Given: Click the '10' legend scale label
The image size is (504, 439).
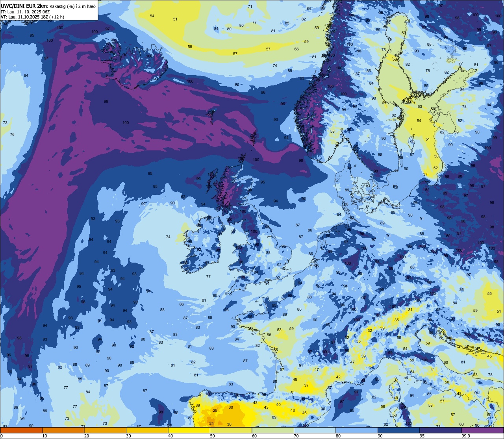Looking at the screenshot, I should coord(44,436).
